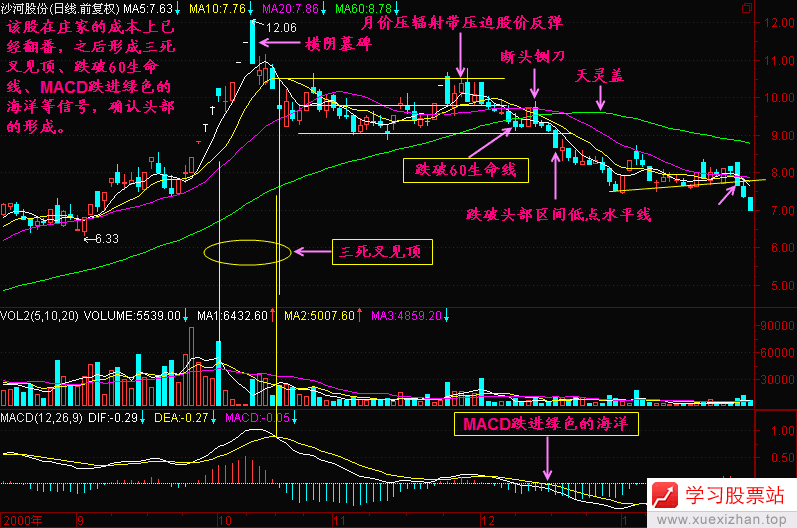Click the 12.00 price axis value

tap(779, 22)
